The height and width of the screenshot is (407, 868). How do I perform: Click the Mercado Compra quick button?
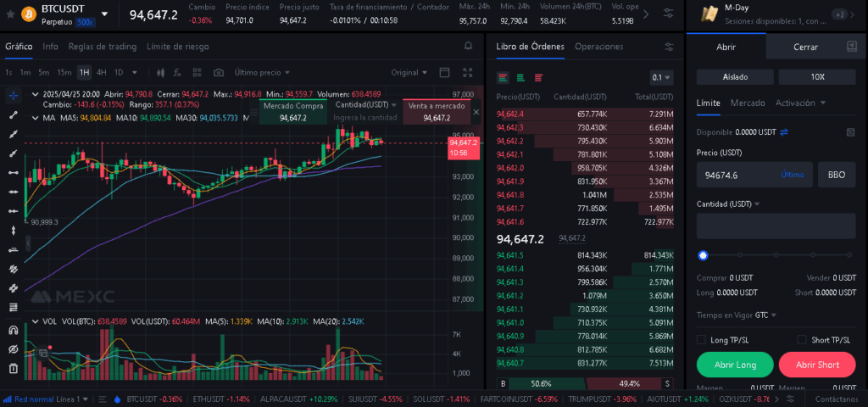pyautogui.click(x=293, y=111)
